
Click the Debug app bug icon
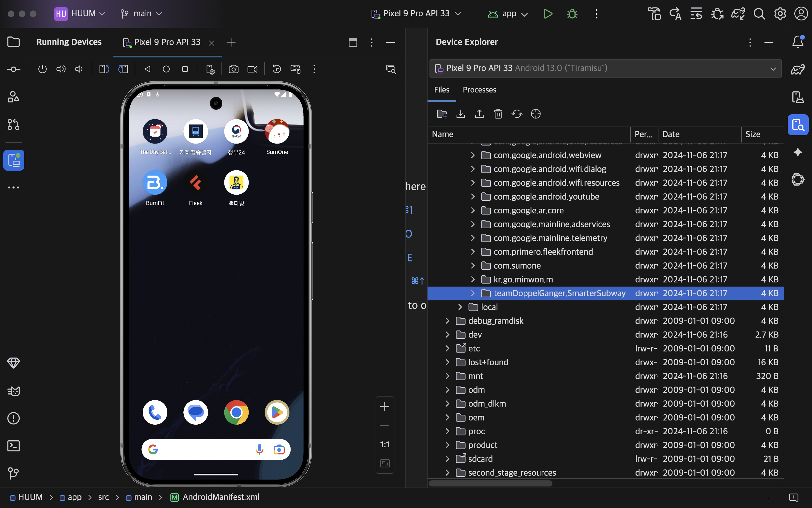coord(572,14)
